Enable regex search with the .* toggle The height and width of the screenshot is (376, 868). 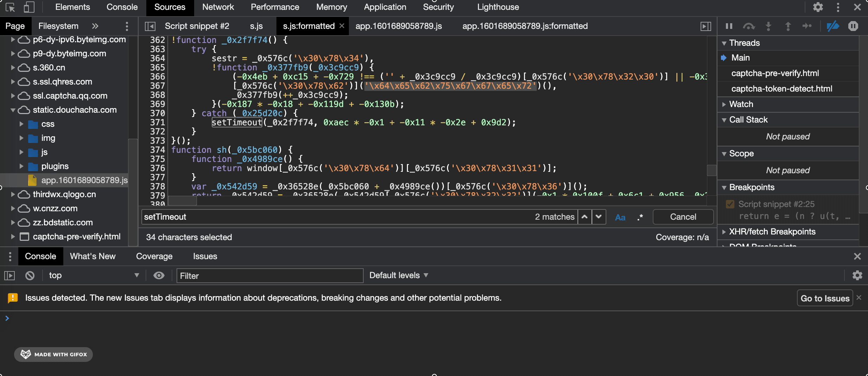640,217
